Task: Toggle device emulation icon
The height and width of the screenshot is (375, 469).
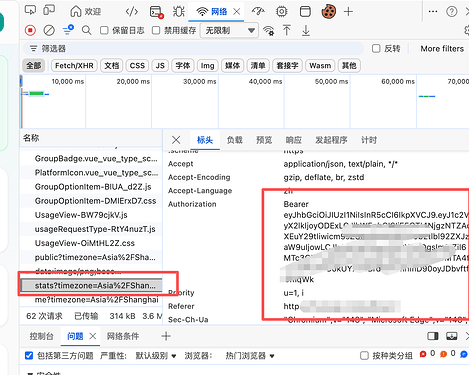Action: pos(49,10)
